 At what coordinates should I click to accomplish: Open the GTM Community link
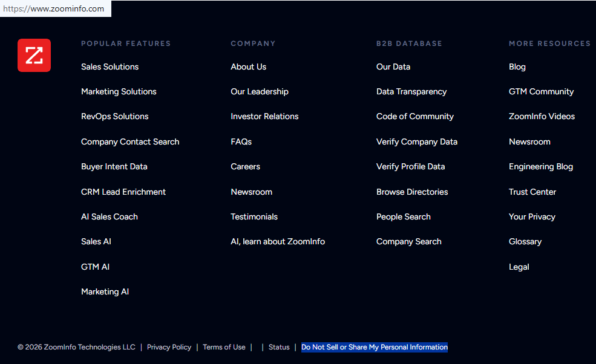[541, 91]
